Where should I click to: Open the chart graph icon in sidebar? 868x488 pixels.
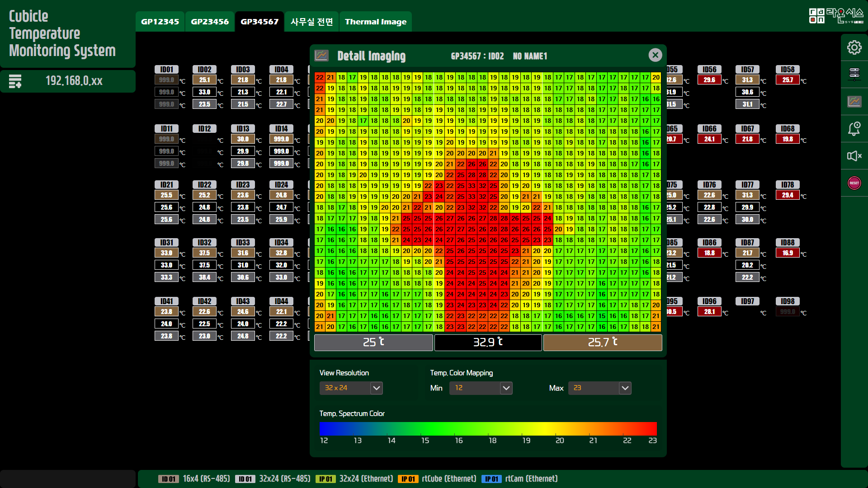click(854, 101)
